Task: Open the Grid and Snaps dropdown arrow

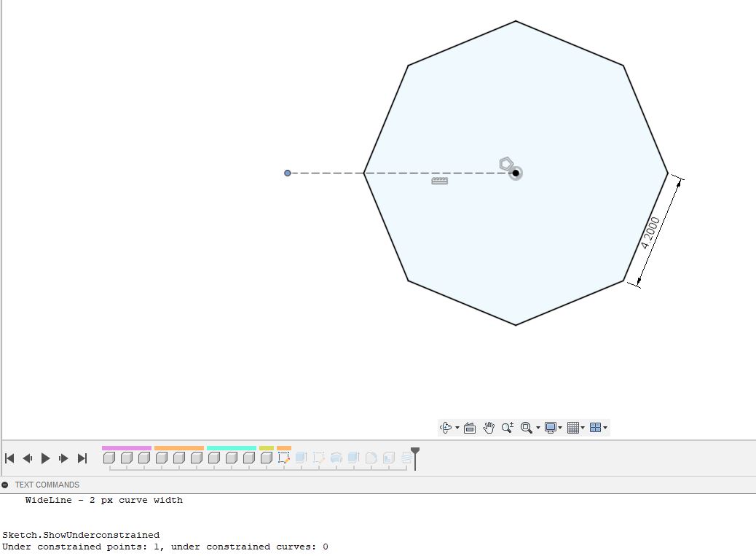Action: (x=583, y=428)
